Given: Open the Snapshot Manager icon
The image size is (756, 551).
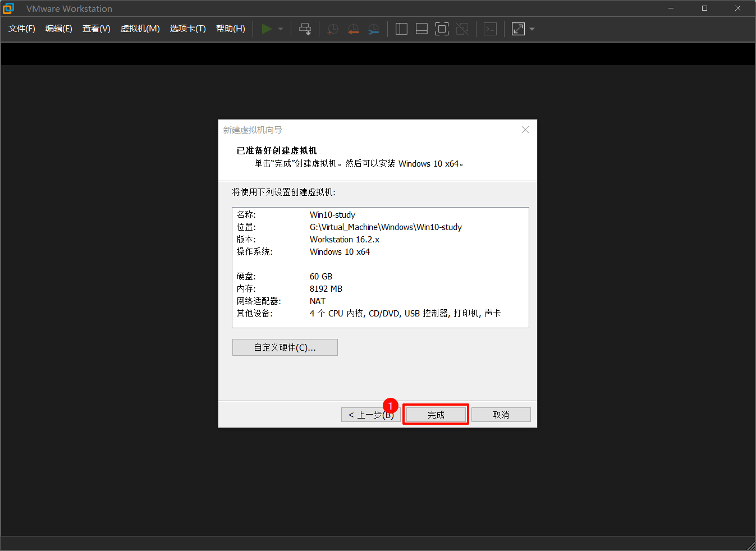Looking at the screenshot, I should pyautogui.click(x=374, y=29).
